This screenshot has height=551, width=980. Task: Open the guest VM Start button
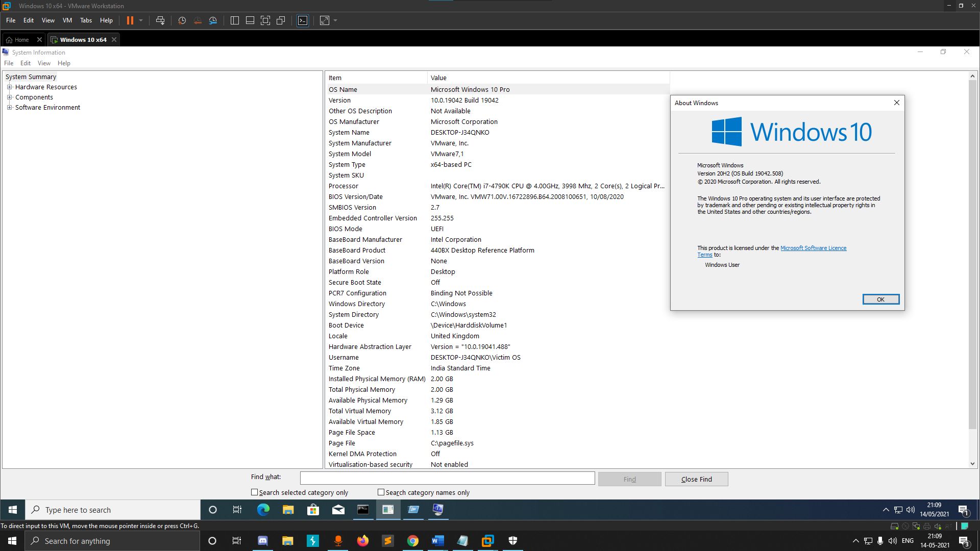click(13, 510)
